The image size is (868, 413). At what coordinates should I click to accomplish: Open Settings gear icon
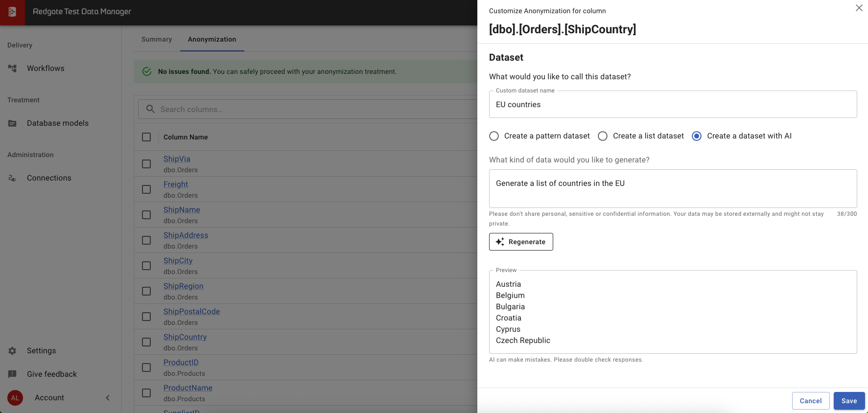coord(12,351)
